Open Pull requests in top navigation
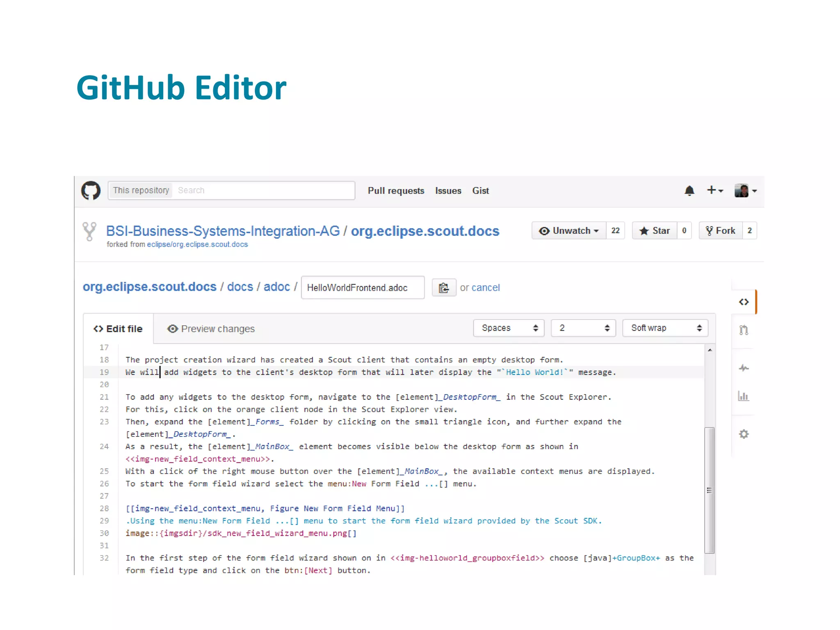Image resolution: width=840 pixels, height=630 pixels. point(396,191)
